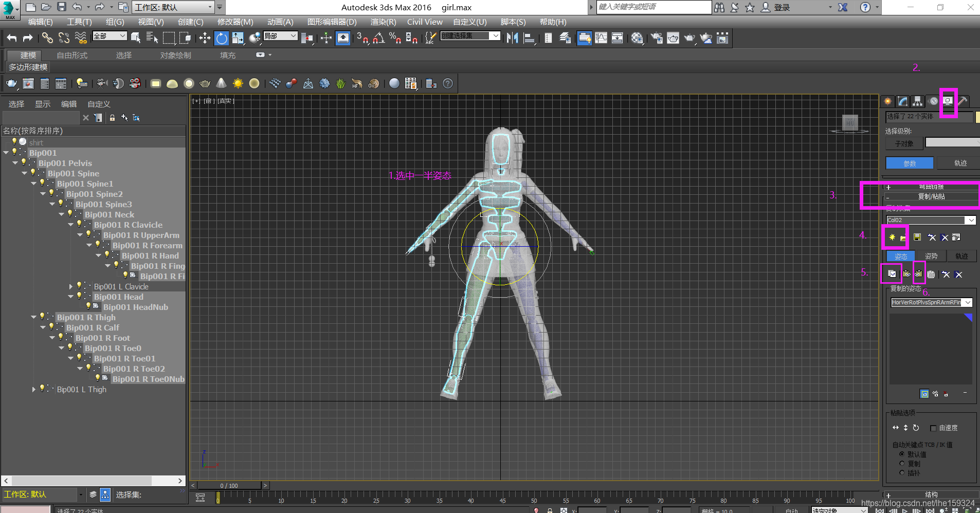980x513 pixels.
Task: Toggle the Percent Snap icon
Action: click(x=395, y=38)
